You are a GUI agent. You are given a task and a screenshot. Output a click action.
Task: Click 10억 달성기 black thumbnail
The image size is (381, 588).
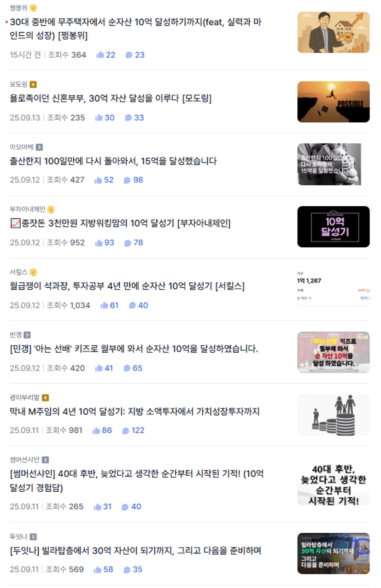(x=334, y=227)
